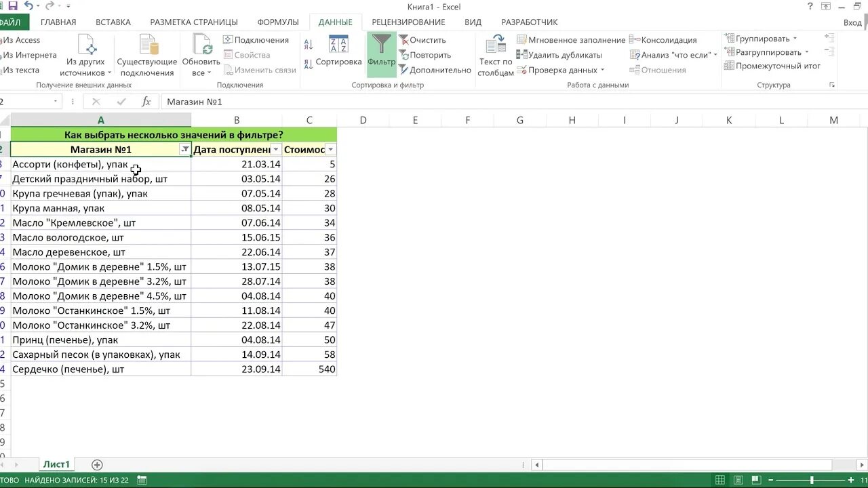This screenshot has width=868, height=488.
Task: Open filter dropdown on Магазин №1
Action: coord(184,150)
